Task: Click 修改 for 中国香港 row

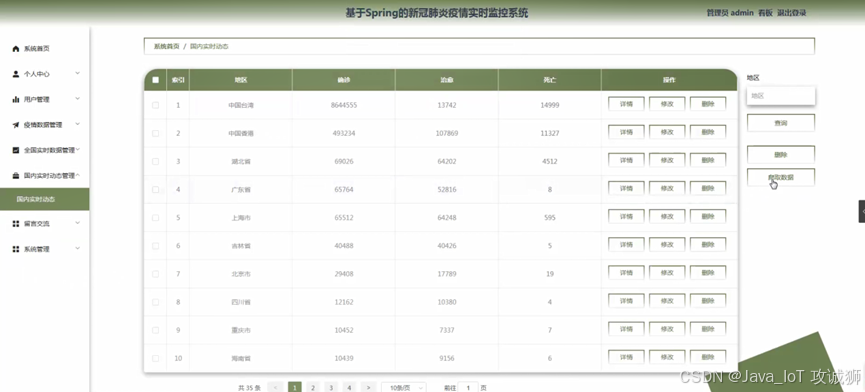Action: pos(667,132)
